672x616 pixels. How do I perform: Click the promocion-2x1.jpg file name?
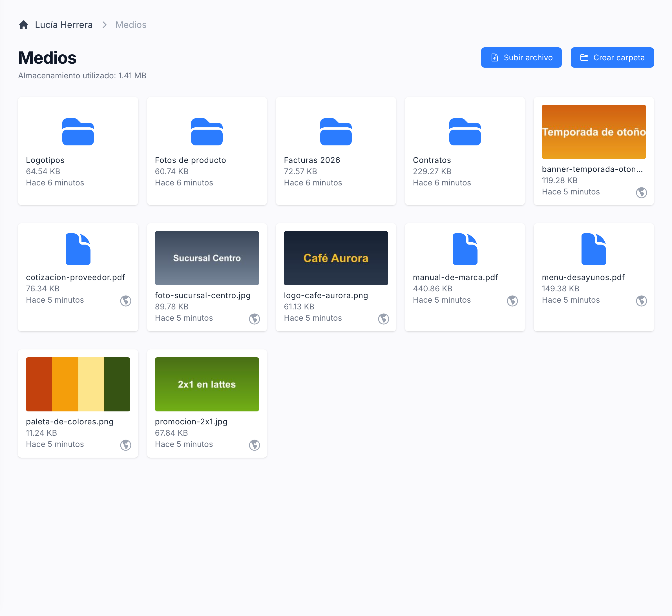point(191,422)
